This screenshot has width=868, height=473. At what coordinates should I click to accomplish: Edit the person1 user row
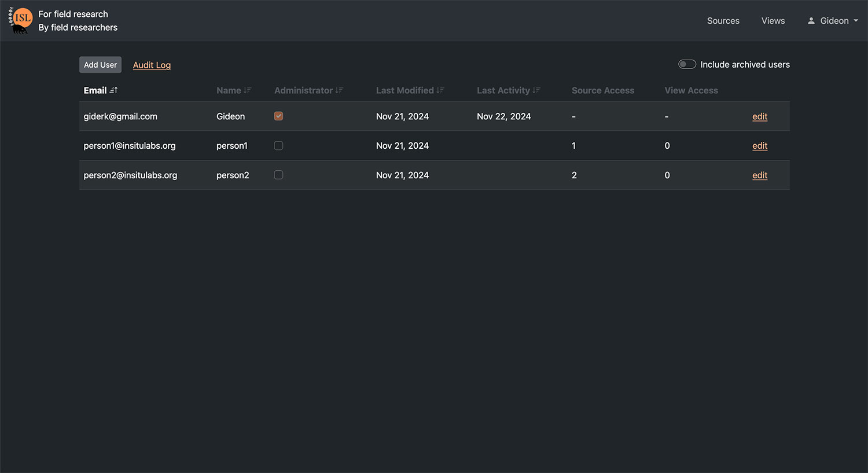tap(759, 146)
